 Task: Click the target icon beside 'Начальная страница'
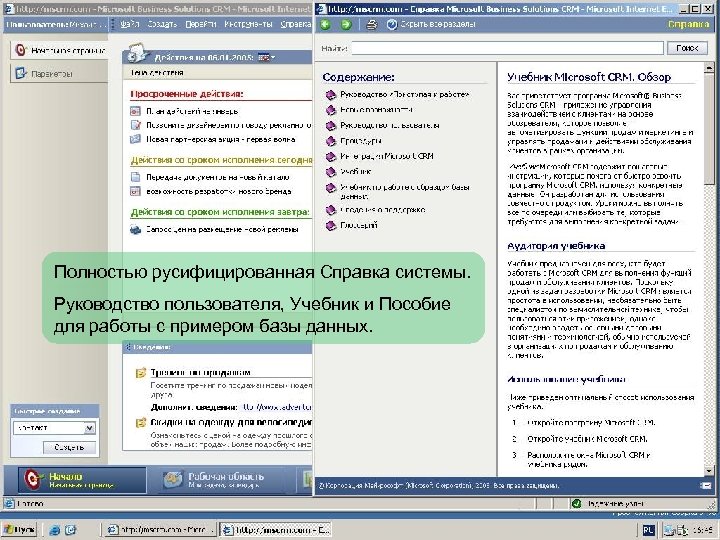pyautogui.click(x=21, y=50)
